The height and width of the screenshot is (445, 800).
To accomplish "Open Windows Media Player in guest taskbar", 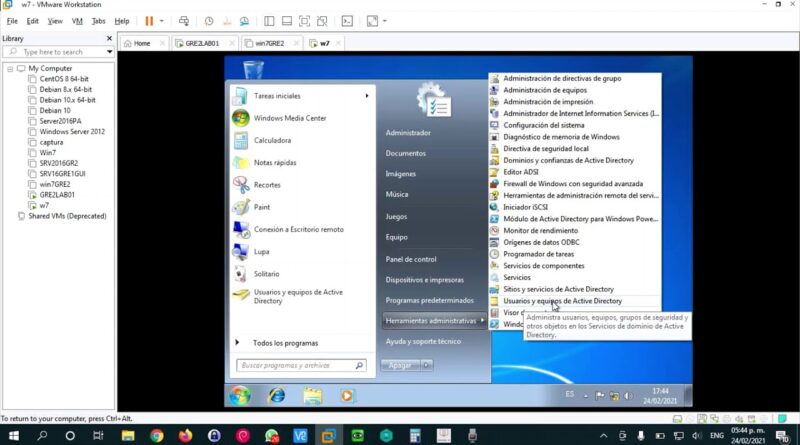I will pos(347,395).
